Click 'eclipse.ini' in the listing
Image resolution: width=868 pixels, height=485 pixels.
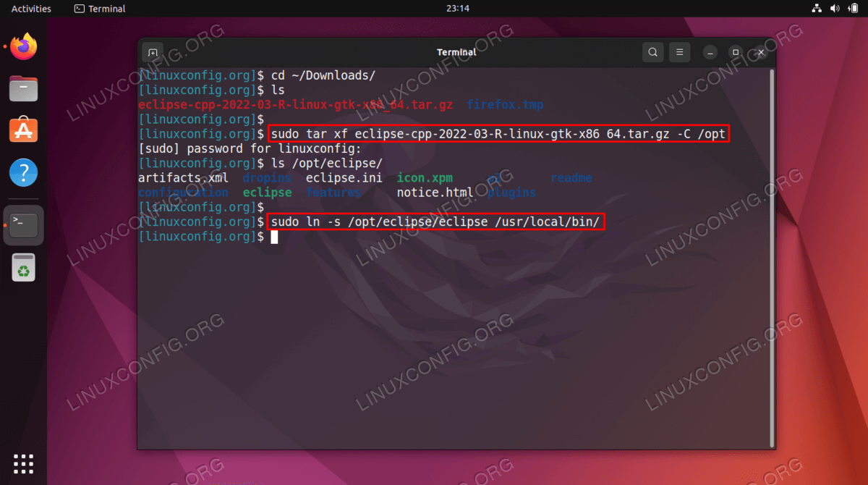pyautogui.click(x=344, y=178)
